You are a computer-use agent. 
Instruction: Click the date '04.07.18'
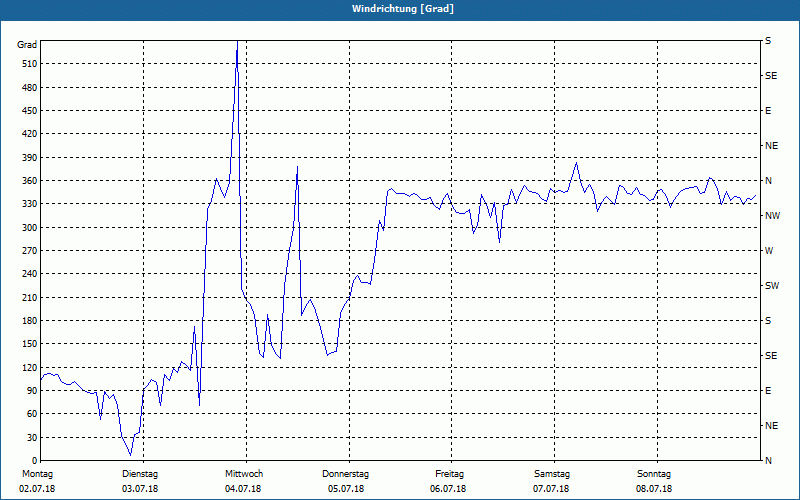tap(243, 489)
